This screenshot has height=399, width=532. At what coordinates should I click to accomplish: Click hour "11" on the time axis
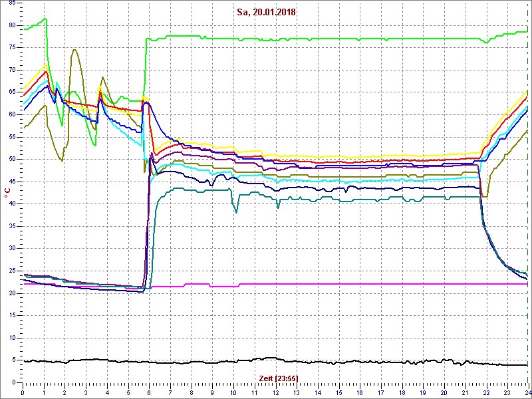click(255, 392)
